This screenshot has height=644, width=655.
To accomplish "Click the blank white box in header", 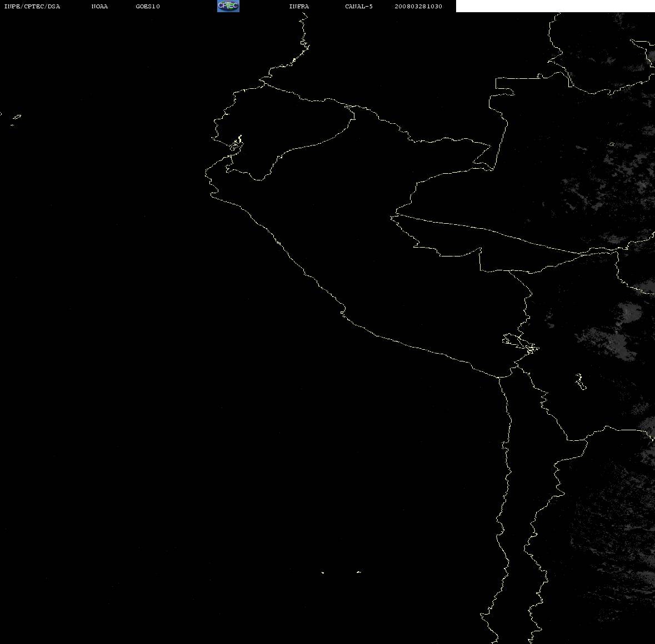I will pos(555,6).
